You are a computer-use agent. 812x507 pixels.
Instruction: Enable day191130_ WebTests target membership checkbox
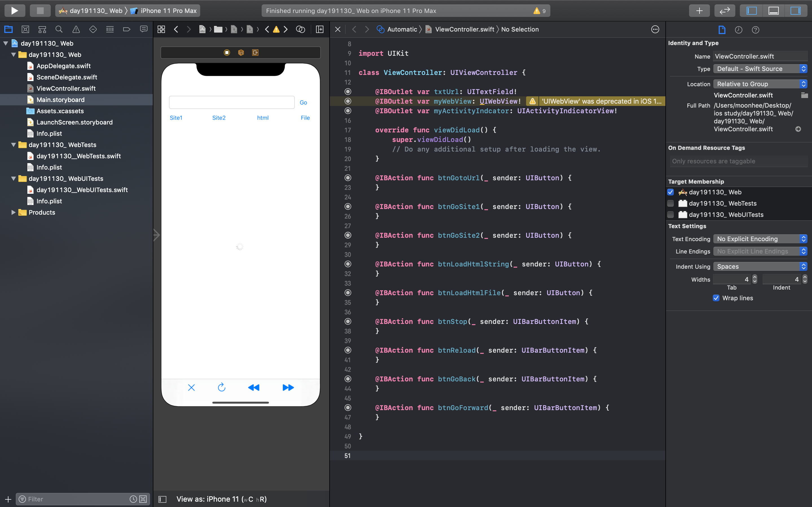pos(670,203)
